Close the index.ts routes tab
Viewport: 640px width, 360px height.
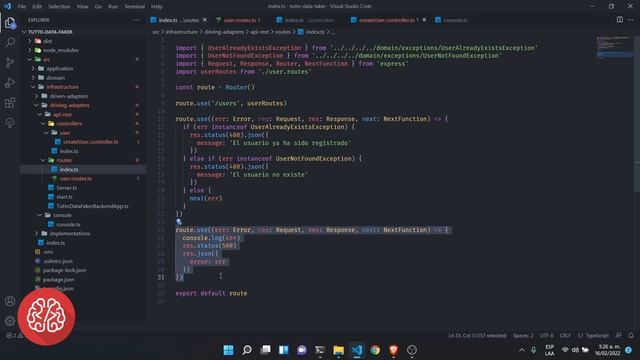[x=204, y=20]
